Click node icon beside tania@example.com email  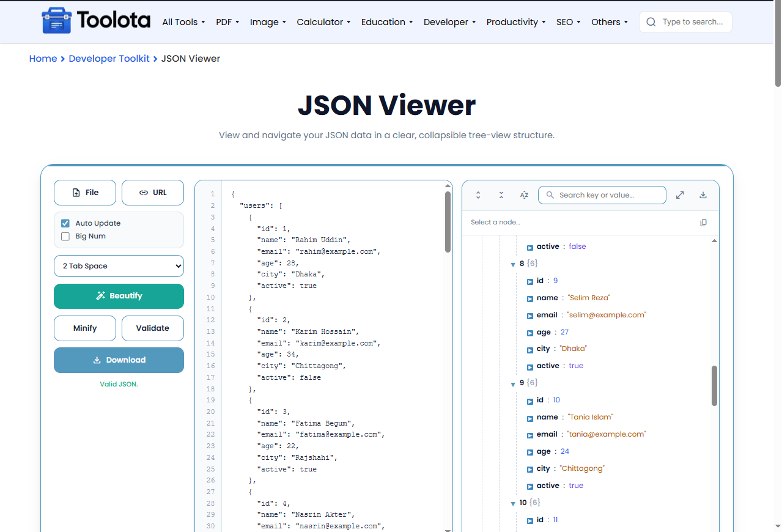[530, 435]
